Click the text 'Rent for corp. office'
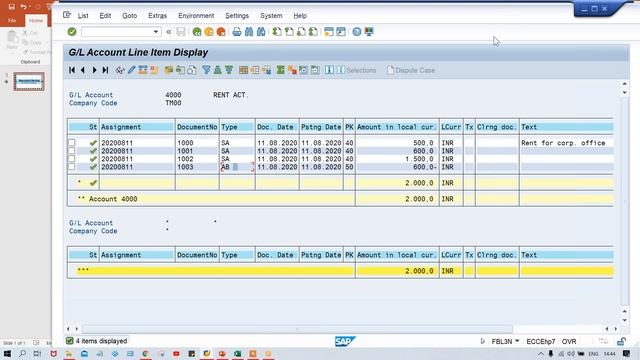 (563, 143)
